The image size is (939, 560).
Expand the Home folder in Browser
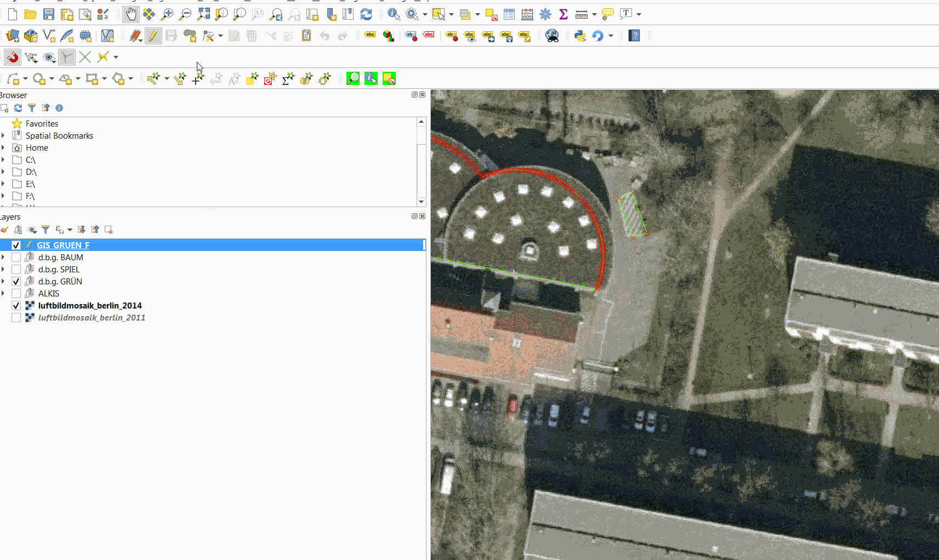(4, 147)
